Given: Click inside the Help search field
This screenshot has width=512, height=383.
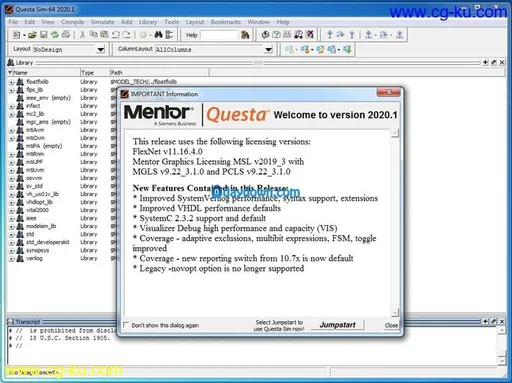Looking at the screenshot, I should [x=219, y=35].
